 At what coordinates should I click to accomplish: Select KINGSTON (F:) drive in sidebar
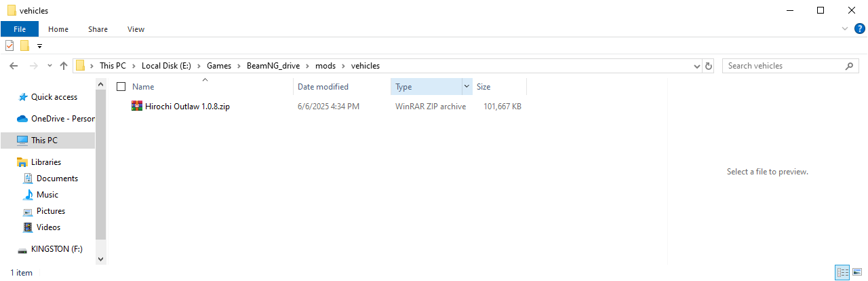click(x=56, y=249)
